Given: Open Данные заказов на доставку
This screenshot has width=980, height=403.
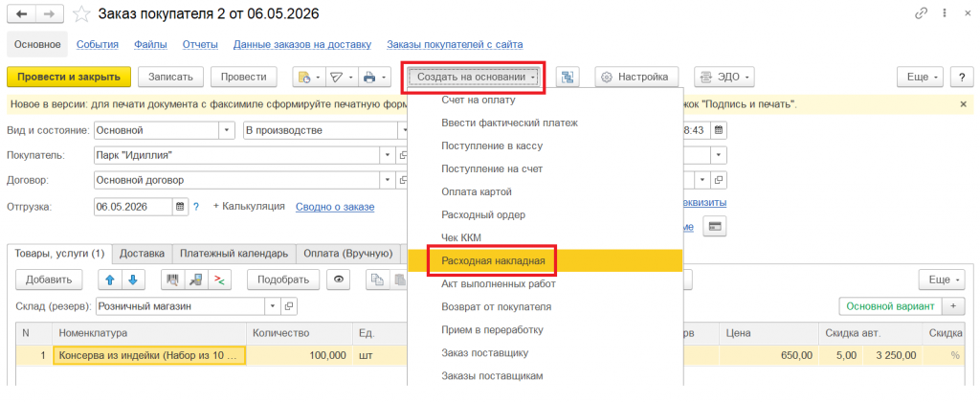Looking at the screenshot, I should [302, 44].
